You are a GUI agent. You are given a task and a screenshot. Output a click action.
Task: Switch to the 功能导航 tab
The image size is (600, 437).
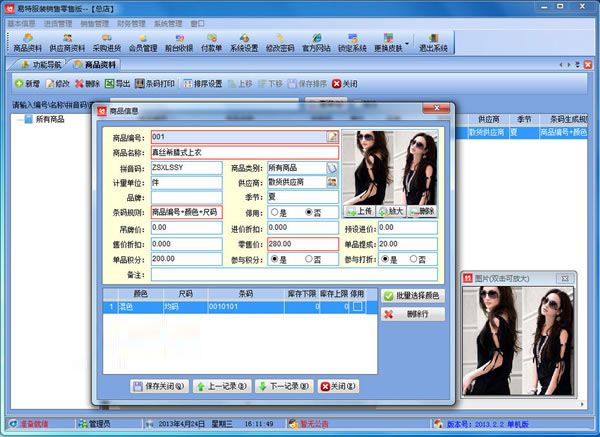click(46, 64)
